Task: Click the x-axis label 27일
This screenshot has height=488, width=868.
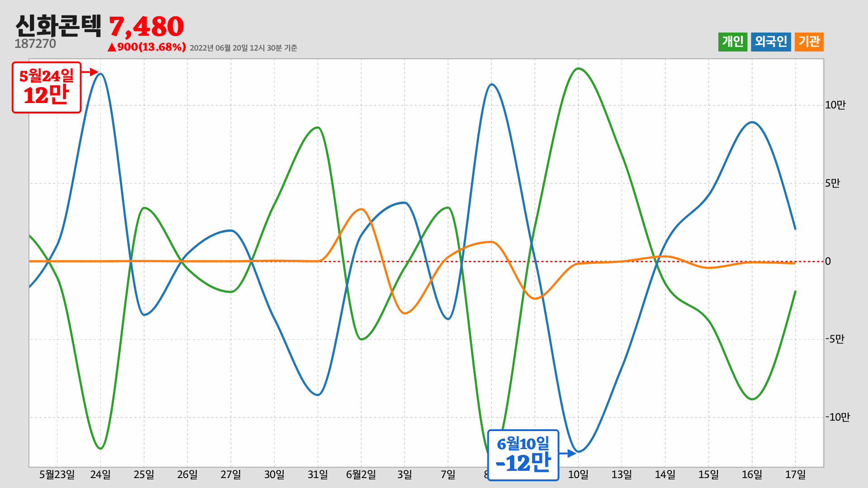Action: [x=231, y=474]
